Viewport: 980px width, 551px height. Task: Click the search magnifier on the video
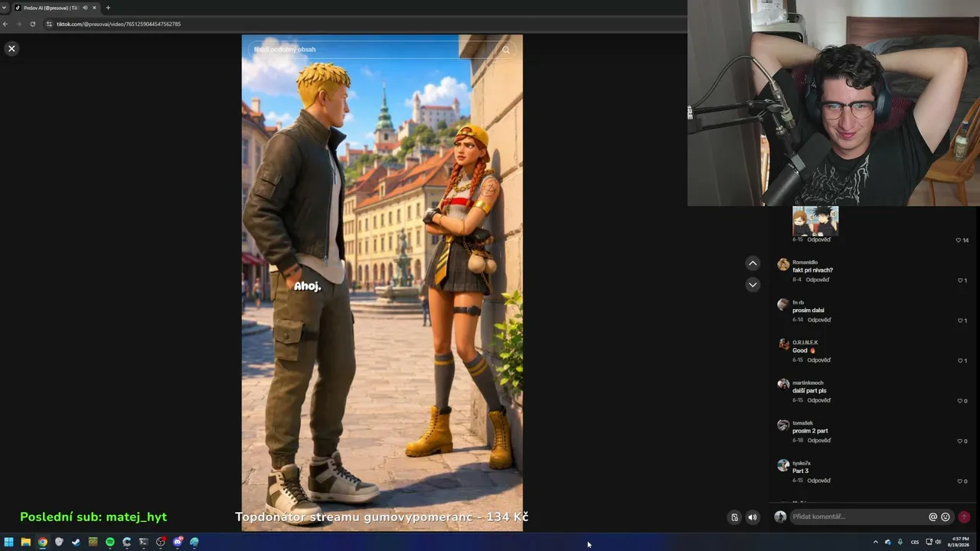point(505,50)
